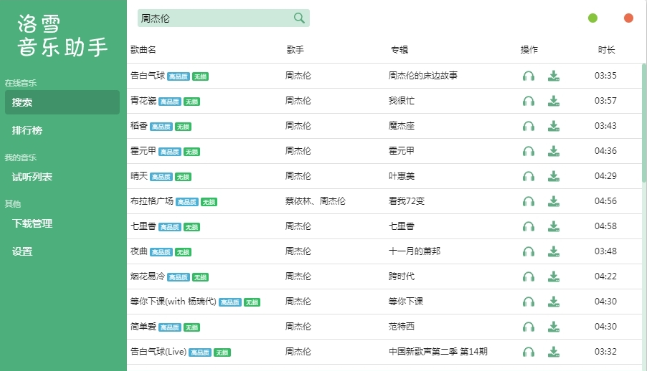647x371 pixels.
Task: Select album text 十一月的萧邦
Action: coord(415,251)
